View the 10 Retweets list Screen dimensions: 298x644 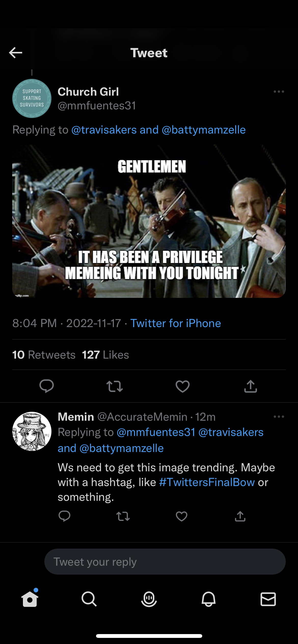tap(44, 355)
